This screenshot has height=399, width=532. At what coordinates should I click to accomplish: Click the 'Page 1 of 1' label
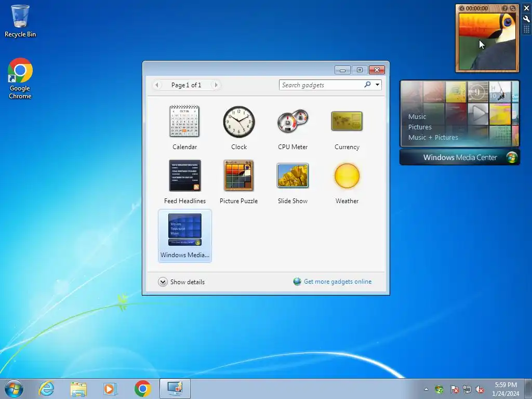(x=187, y=85)
